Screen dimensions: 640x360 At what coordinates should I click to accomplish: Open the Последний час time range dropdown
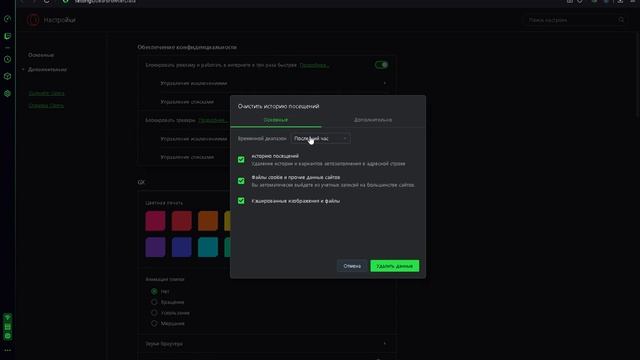point(320,138)
